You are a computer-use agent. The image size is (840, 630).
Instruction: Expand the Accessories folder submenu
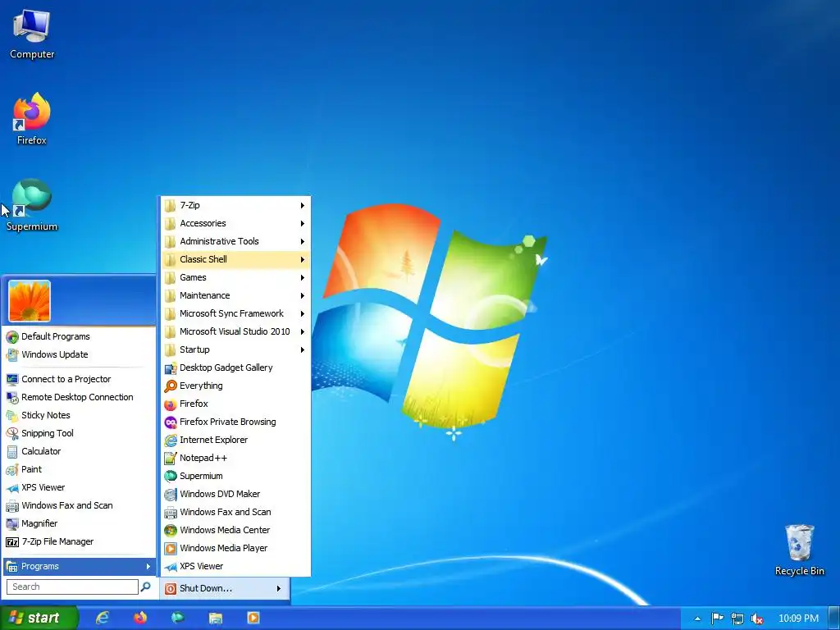[x=235, y=223]
